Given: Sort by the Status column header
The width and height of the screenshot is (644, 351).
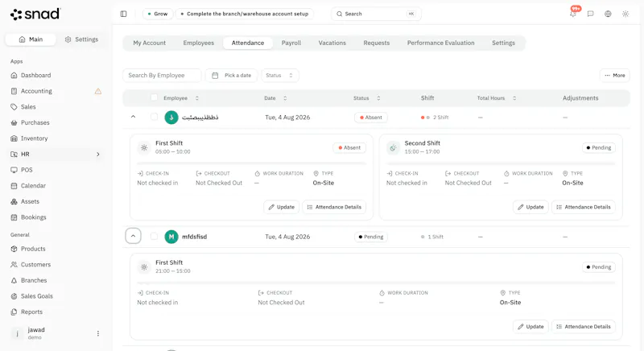Looking at the screenshot, I should click(367, 98).
